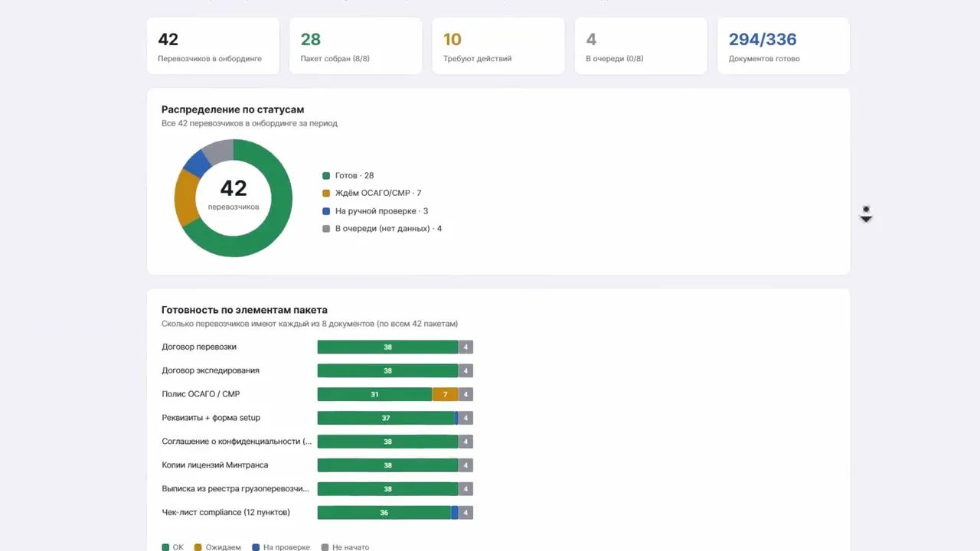Select the orange Ожидаем legend square
This screenshot has width=980, height=551.
198,548
